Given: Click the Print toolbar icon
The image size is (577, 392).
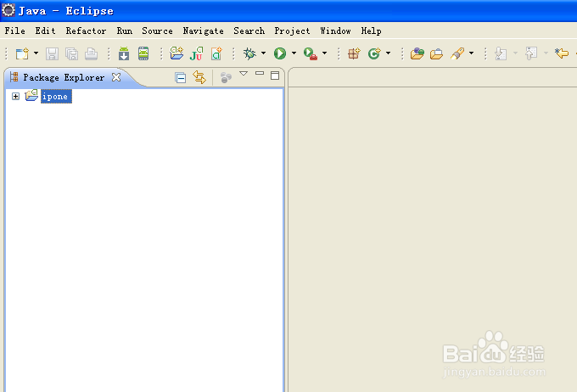Looking at the screenshot, I should 91,53.
